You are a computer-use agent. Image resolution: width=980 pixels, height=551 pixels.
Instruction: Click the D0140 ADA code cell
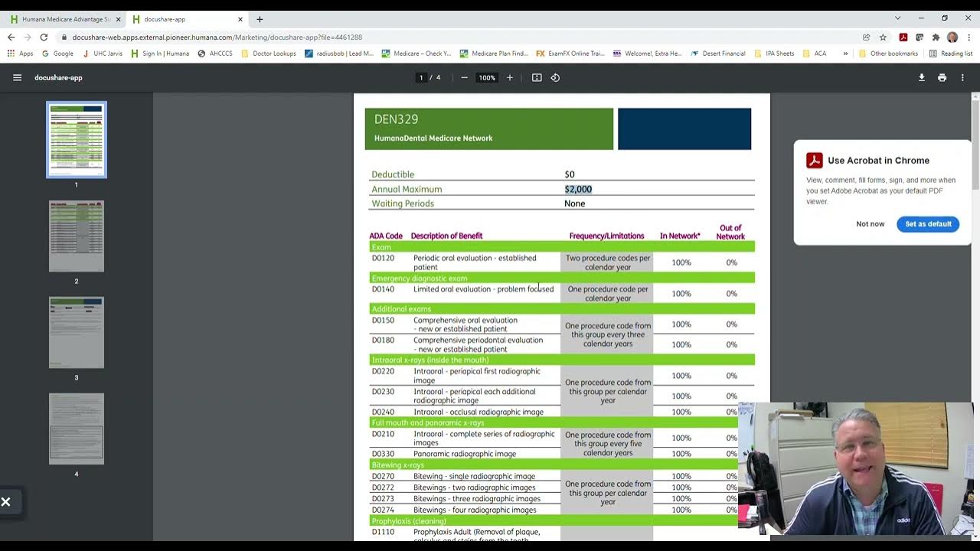tap(384, 289)
